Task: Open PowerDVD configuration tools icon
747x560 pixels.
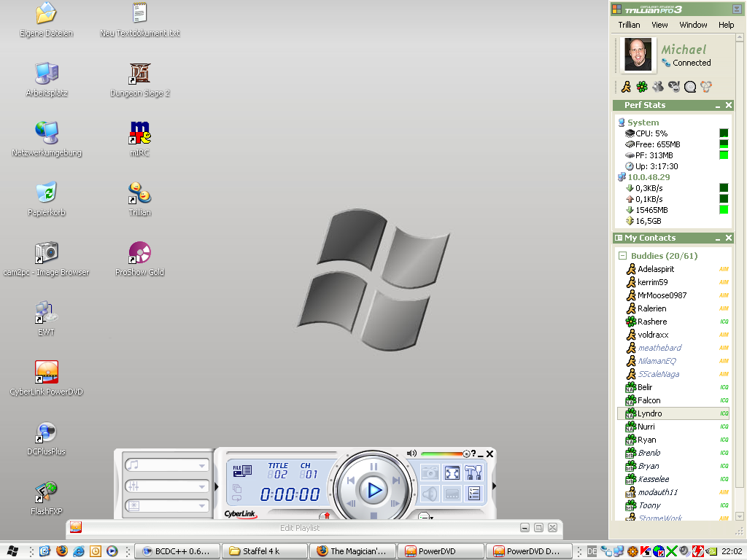Action: click(x=473, y=472)
